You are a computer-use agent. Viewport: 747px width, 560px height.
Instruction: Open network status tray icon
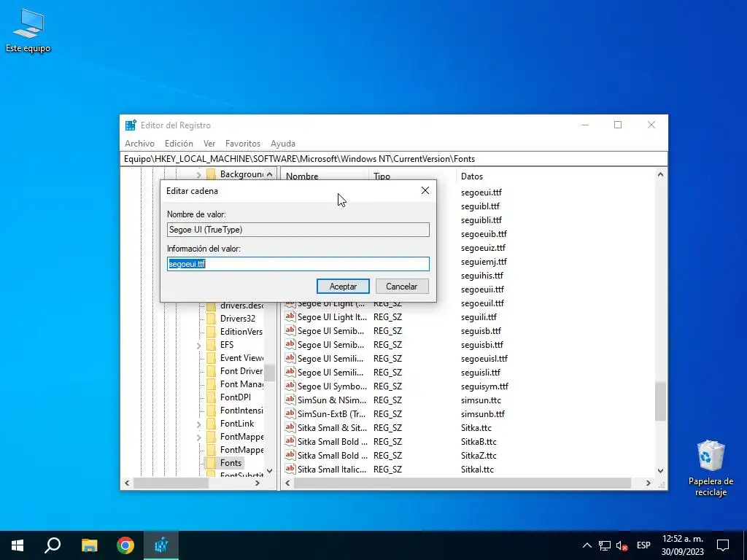(605, 545)
